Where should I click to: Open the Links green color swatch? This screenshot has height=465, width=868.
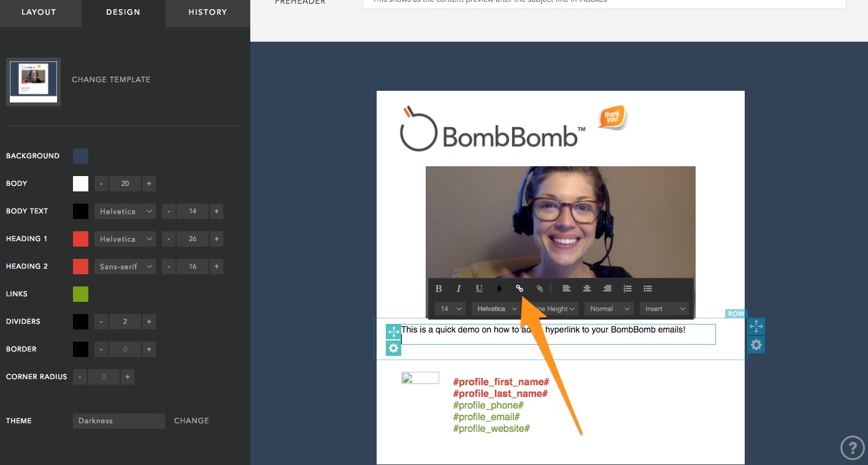(x=80, y=294)
